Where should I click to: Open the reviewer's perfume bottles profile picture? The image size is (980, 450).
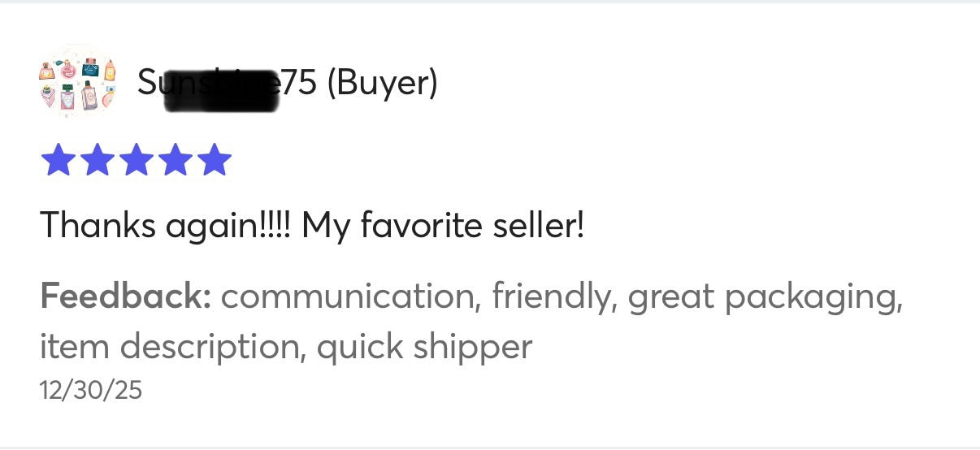(x=78, y=83)
